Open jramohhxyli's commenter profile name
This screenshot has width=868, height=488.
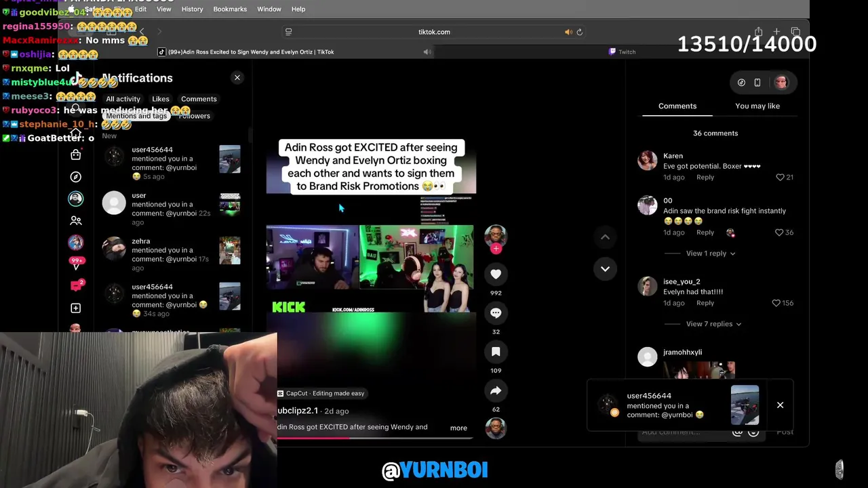click(x=682, y=352)
